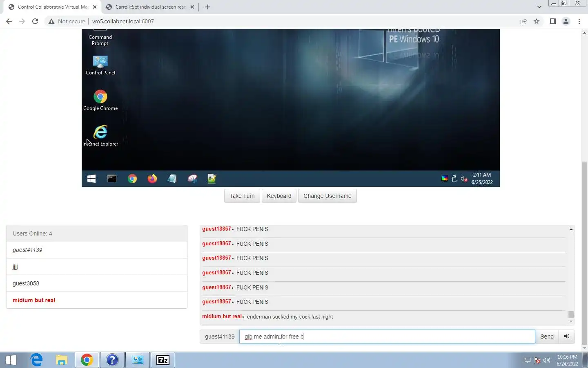Go back in browser history
Image resolution: width=588 pixels, height=368 pixels.
pyautogui.click(x=9, y=21)
